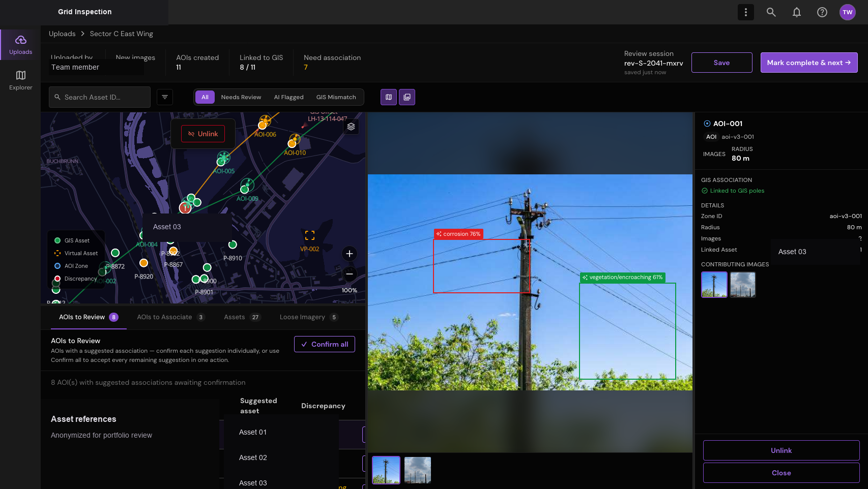Switch to the image gallery view toggle
The height and width of the screenshot is (489, 868).
(407, 97)
